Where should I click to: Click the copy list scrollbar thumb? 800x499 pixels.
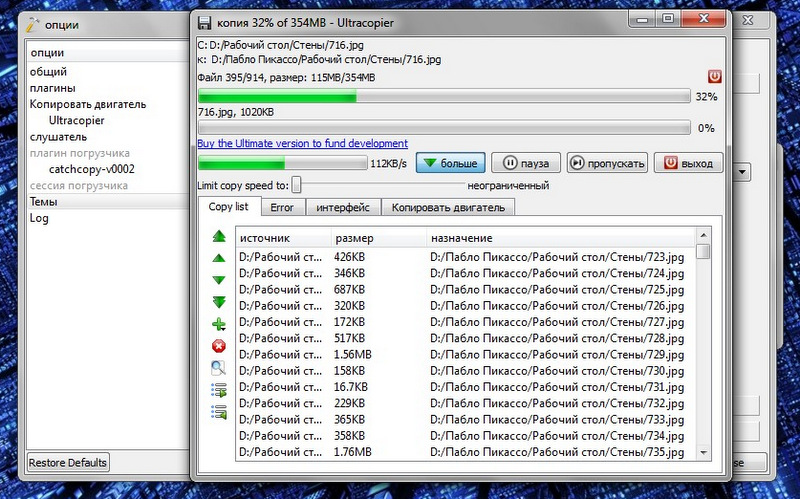[x=704, y=252]
